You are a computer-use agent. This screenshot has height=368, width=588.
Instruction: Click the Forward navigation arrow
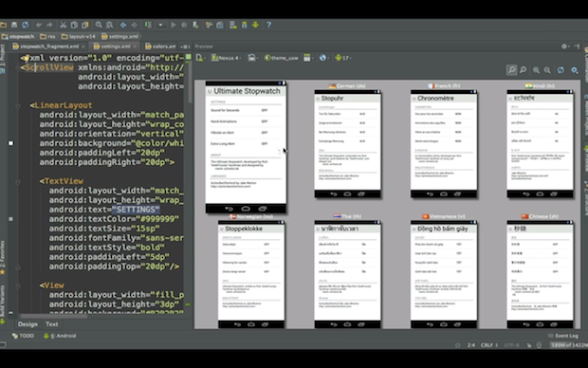pos(135,25)
